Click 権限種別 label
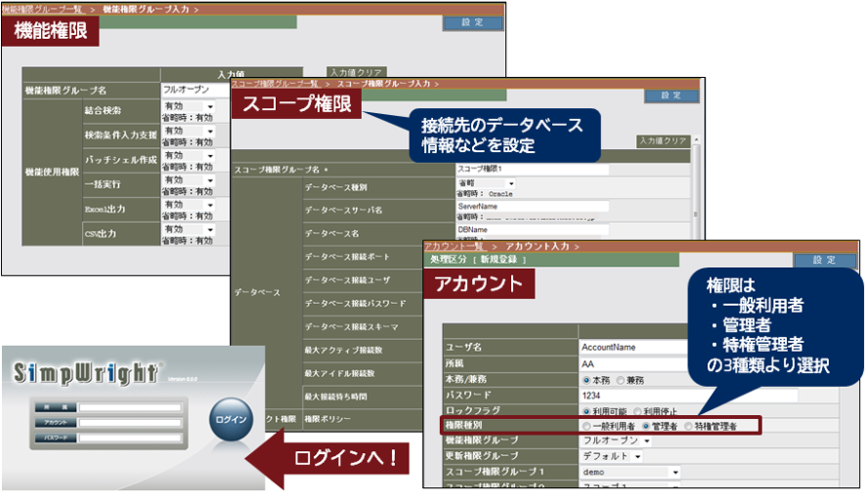Screen dimensions: 868x493 pyautogui.click(x=463, y=426)
